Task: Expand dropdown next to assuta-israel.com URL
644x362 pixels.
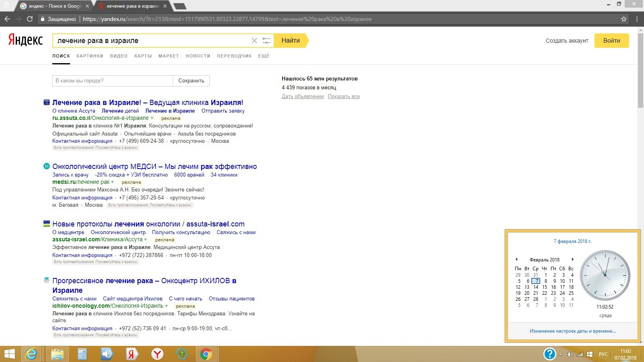Action: [x=146, y=240]
